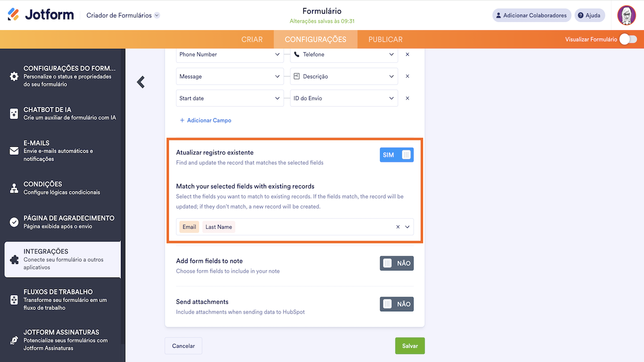Enable Send attachments toggle
Viewport: 644px width, 362px height.
pyautogui.click(x=396, y=304)
